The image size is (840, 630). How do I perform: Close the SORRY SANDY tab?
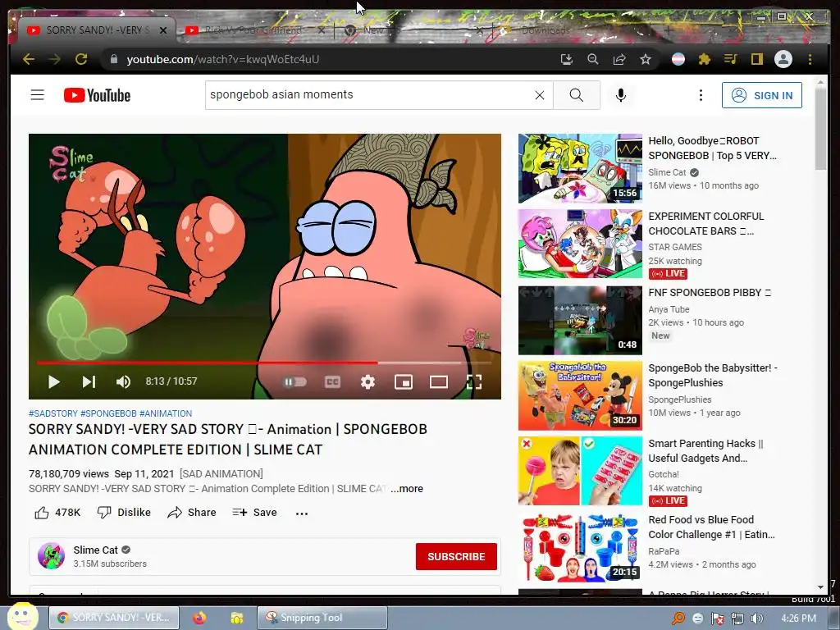[x=163, y=30]
